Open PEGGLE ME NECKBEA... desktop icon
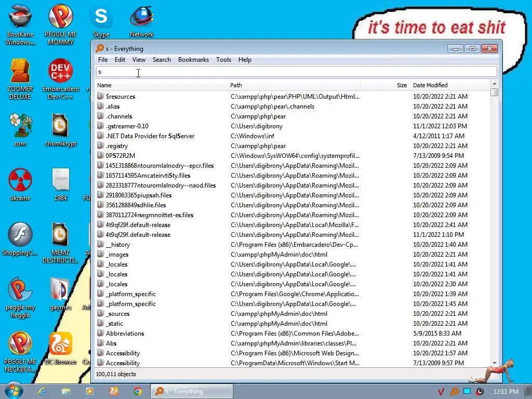532x399 pixels. [20, 352]
